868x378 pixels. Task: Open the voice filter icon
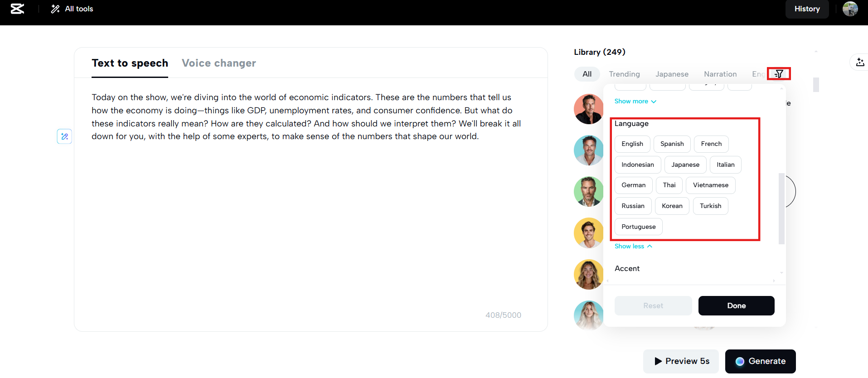click(779, 74)
